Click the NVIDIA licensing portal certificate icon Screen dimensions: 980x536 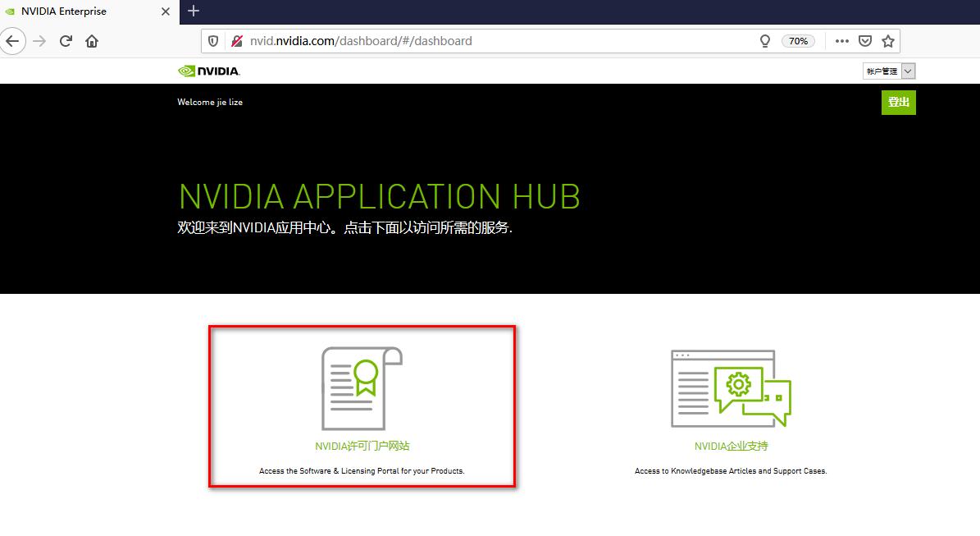[x=362, y=388]
